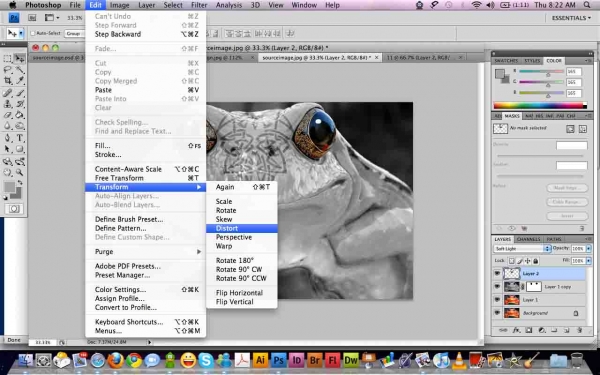Screen dimensions: 600x375
Task: Launch Firefox from the dock
Action: (115, 360)
